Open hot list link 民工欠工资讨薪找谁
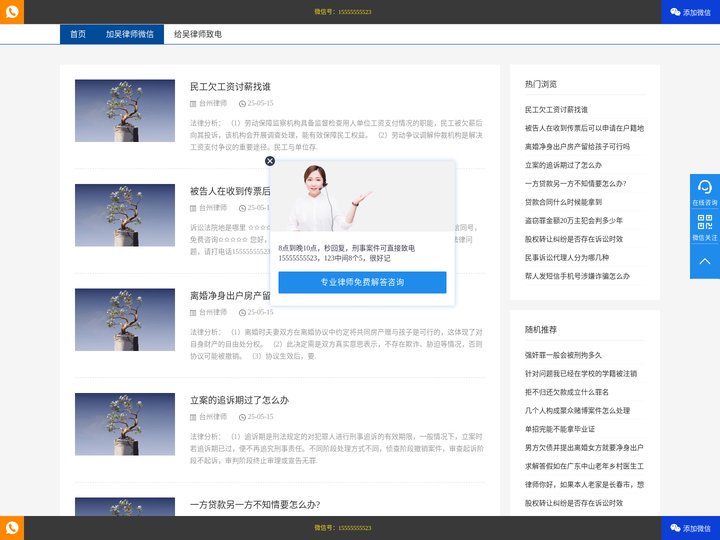Screen dimensions: 720x540 point(556,110)
